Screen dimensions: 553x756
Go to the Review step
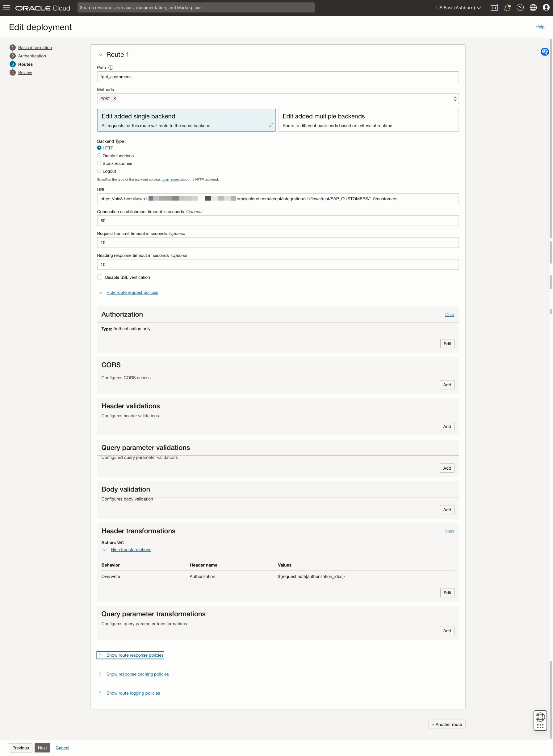(25, 73)
